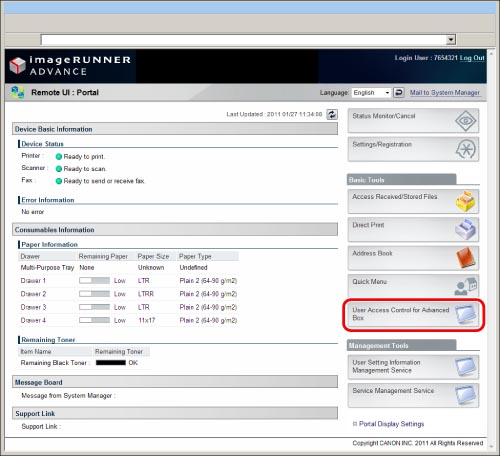Open User Access Control for Advanced Box
This screenshot has height=456, width=500.
click(413, 315)
